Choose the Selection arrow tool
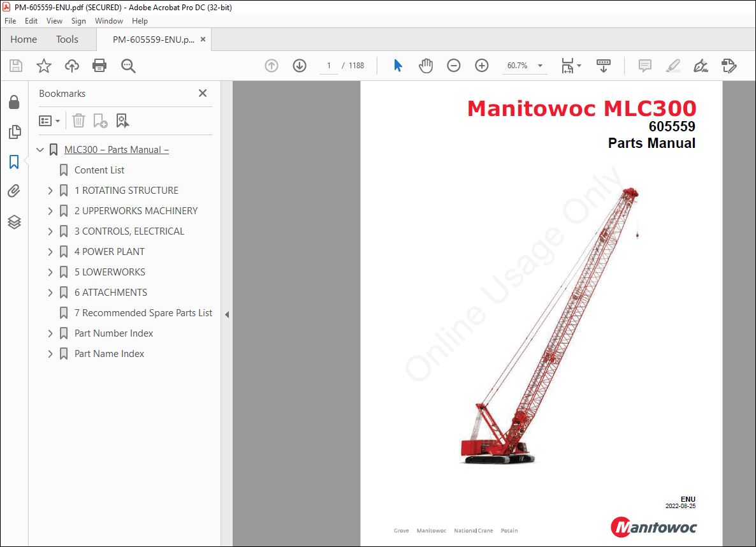This screenshot has width=756, height=547. 398,66
